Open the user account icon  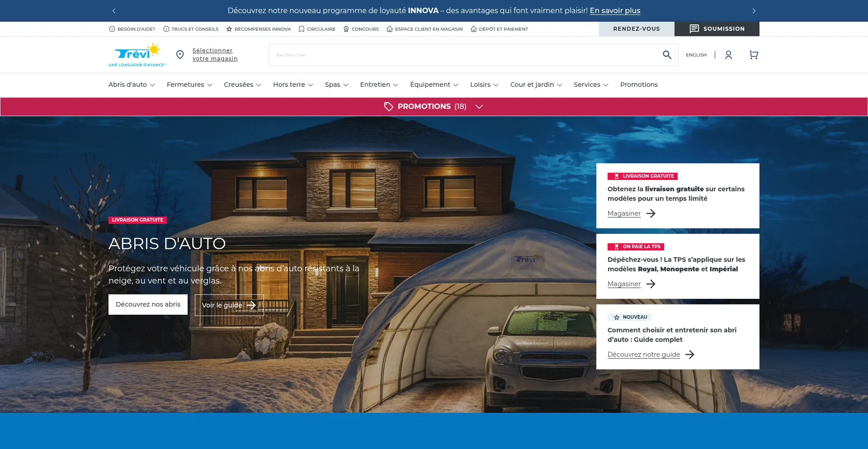click(728, 55)
